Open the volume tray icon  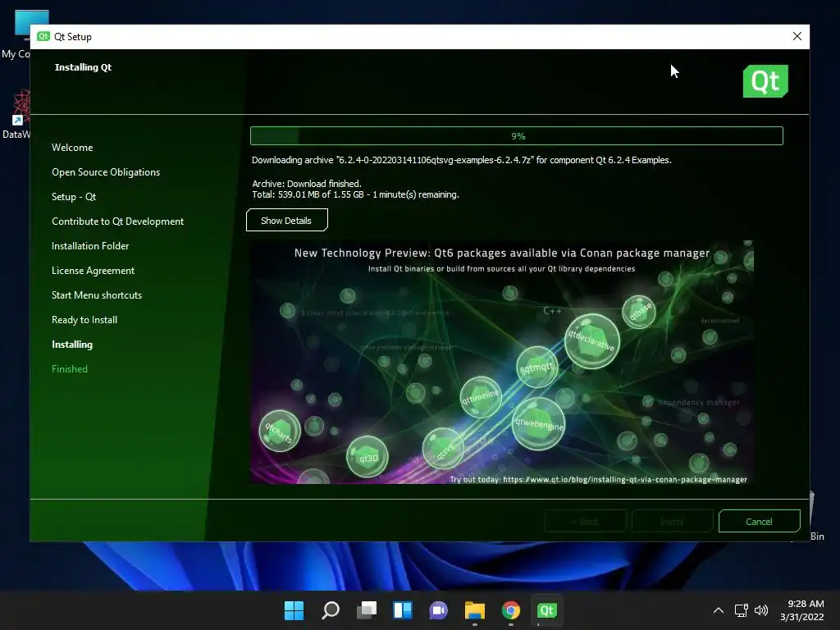coord(761,610)
